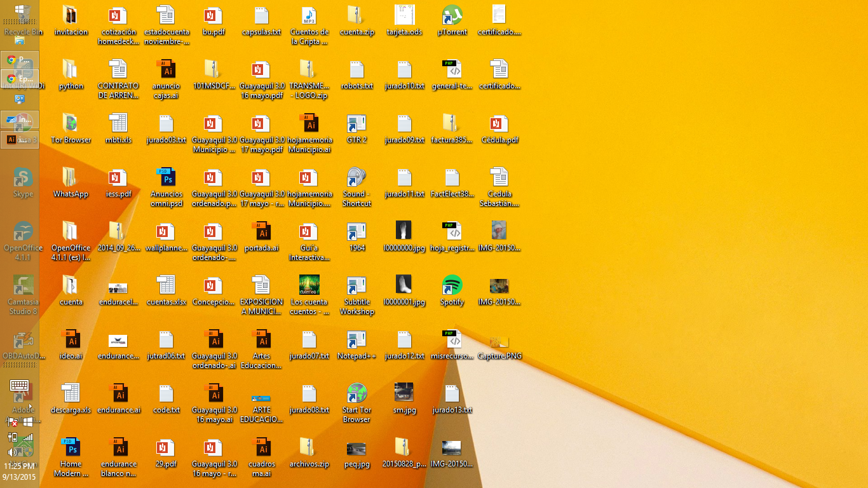Open the Windows Start button
868x488 pixels.
[20, 10]
